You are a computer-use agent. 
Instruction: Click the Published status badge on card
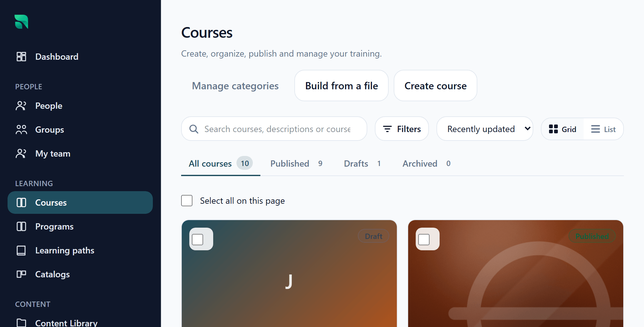coord(592,236)
